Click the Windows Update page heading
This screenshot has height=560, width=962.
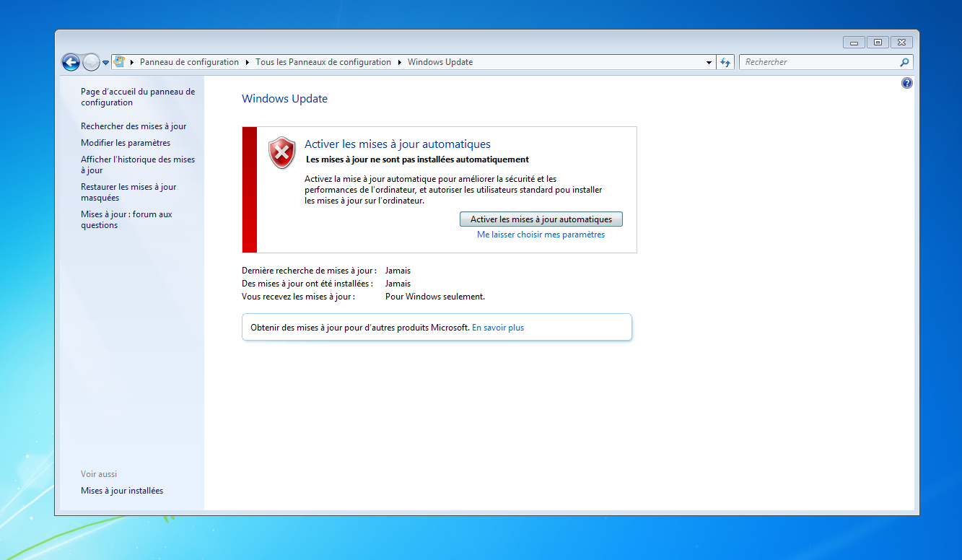tap(284, 99)
